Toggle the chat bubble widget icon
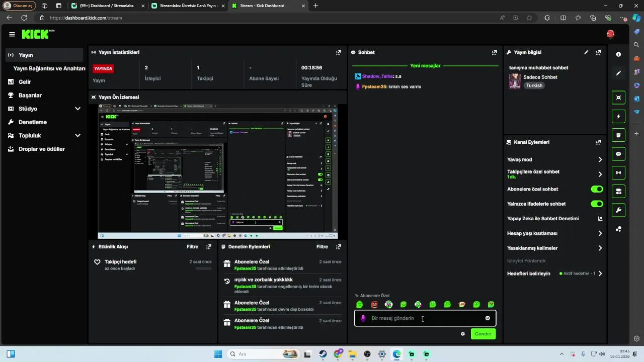The width and height of the screenshot is (644, 362). 618,154
